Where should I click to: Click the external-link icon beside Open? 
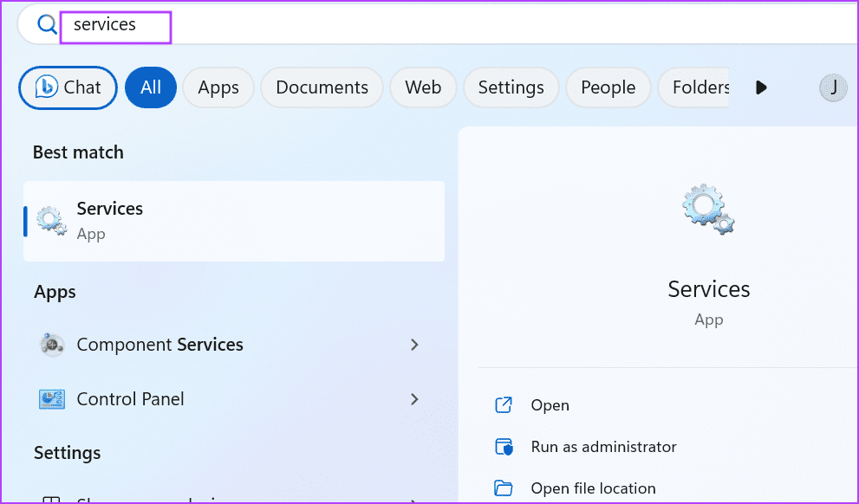504,404
